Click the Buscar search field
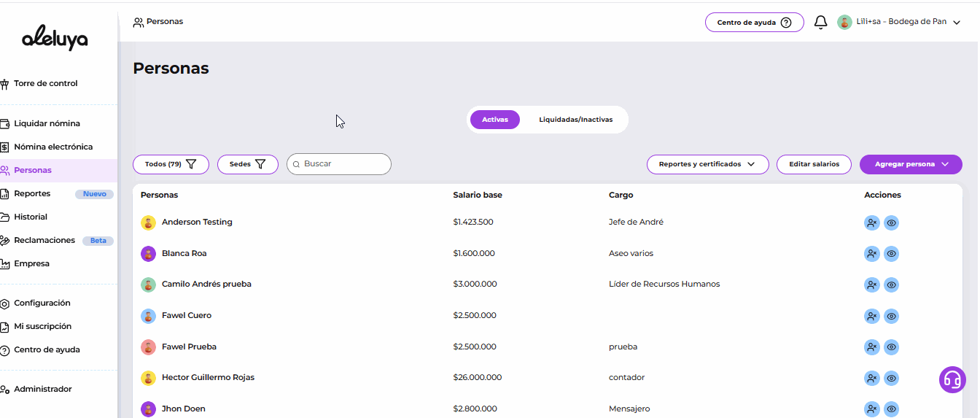 click(x=343, y=165)
